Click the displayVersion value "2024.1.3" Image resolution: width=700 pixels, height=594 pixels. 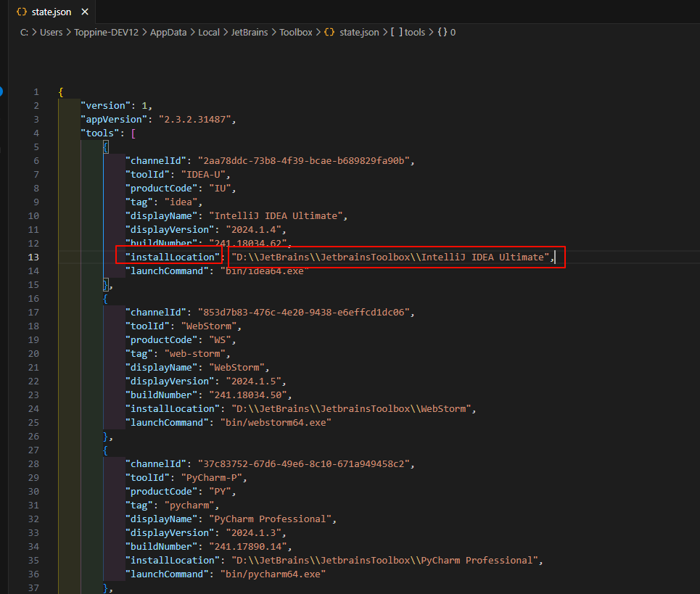[254, 533]
